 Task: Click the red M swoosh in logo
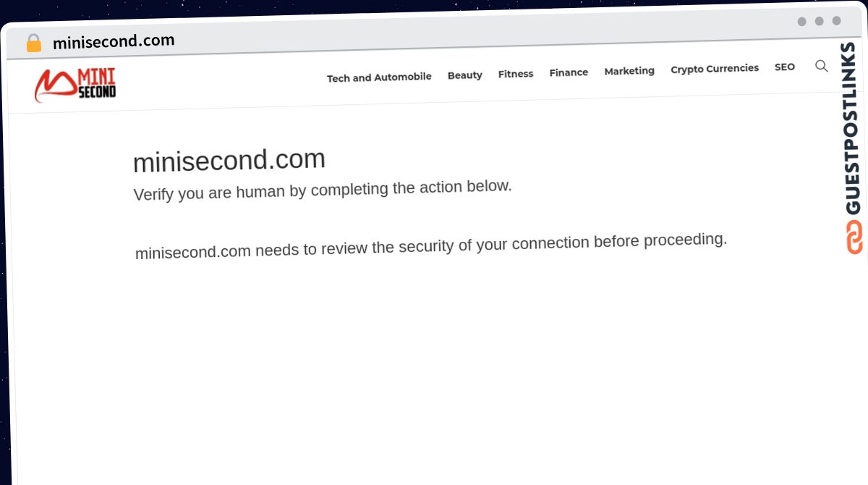[x=55, y=86]
